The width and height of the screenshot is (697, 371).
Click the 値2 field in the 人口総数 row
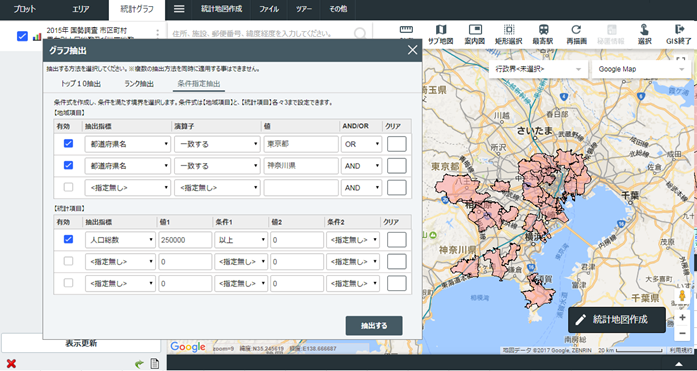pos(297,240)
